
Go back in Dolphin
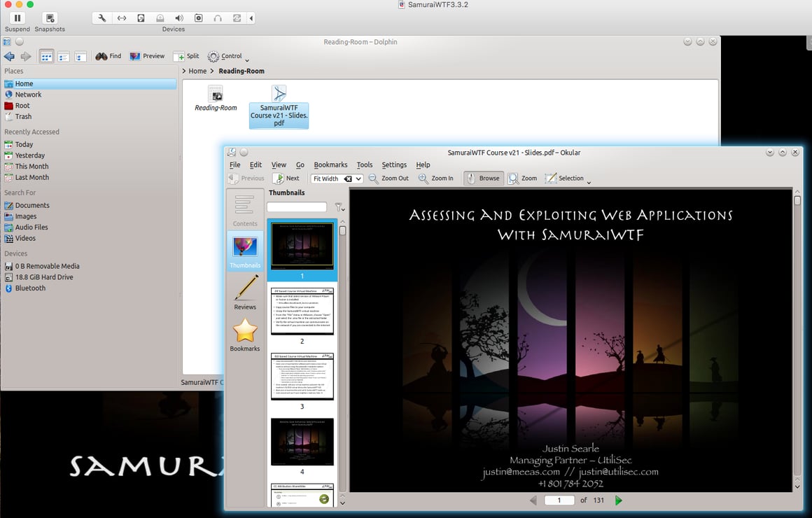tap(9, 56)
